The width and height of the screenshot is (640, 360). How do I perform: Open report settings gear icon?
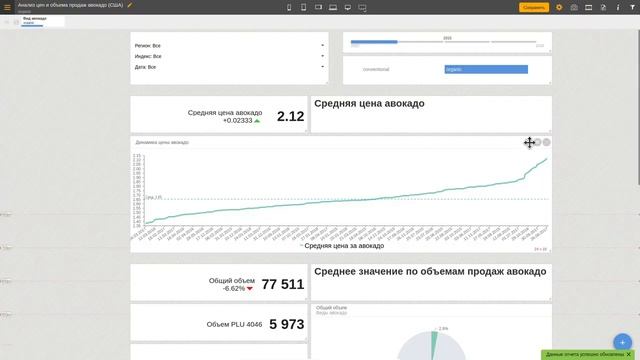click(x=559, y=7)
